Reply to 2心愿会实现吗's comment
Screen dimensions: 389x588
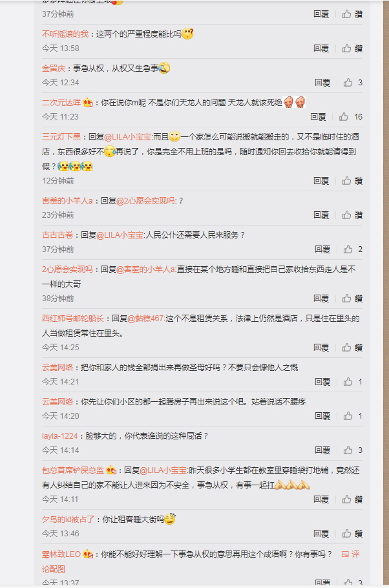pos(321,298)
